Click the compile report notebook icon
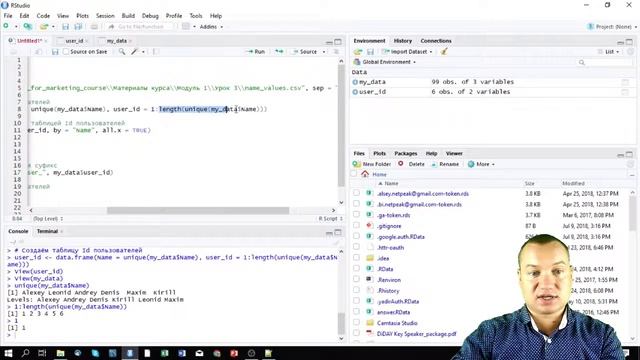This screenshot has height=360, width=640. click(156, 52)
